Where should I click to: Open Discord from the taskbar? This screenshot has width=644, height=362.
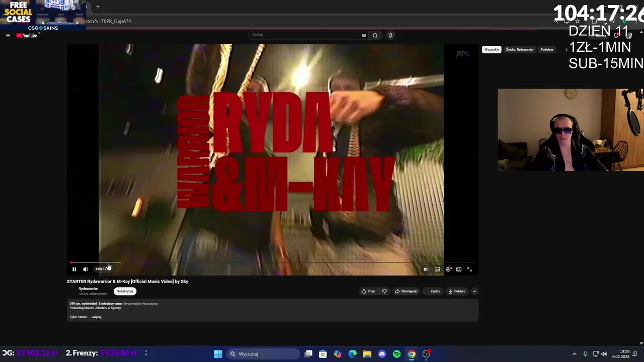(382, 354)
